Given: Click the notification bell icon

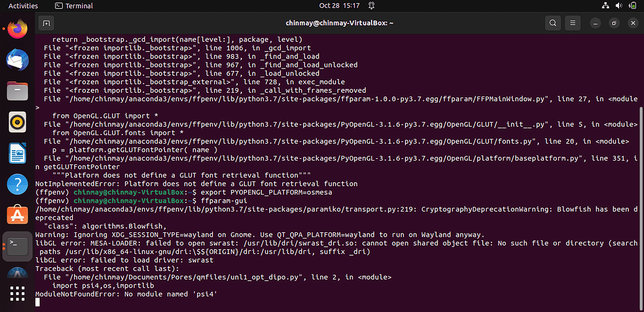Looking at the screenshot, I should 371,6.
